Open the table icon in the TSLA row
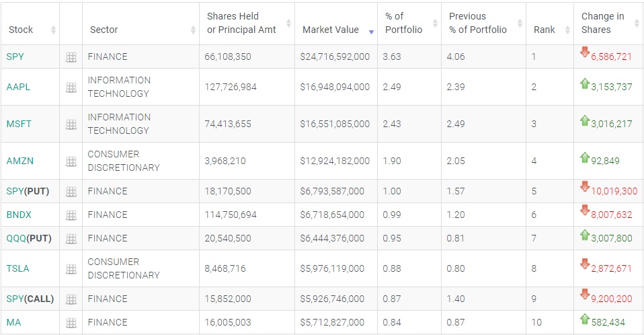The image size is (644, 335). pos(71,269)
